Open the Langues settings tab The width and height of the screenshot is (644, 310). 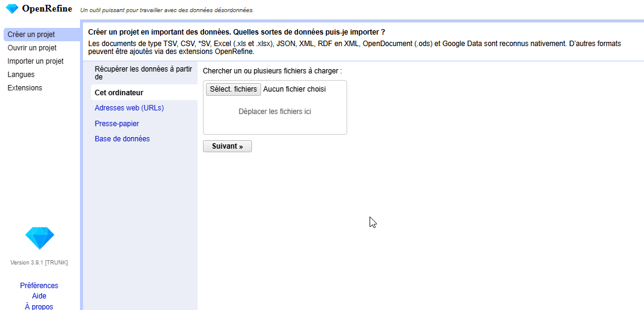pos(21,75)
